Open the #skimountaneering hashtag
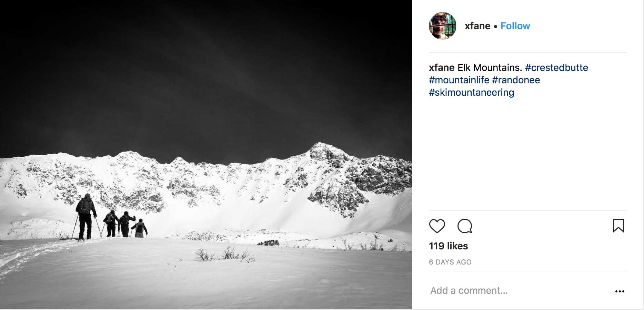This screenshot has width=644, height=310. [x=471, y=92]
